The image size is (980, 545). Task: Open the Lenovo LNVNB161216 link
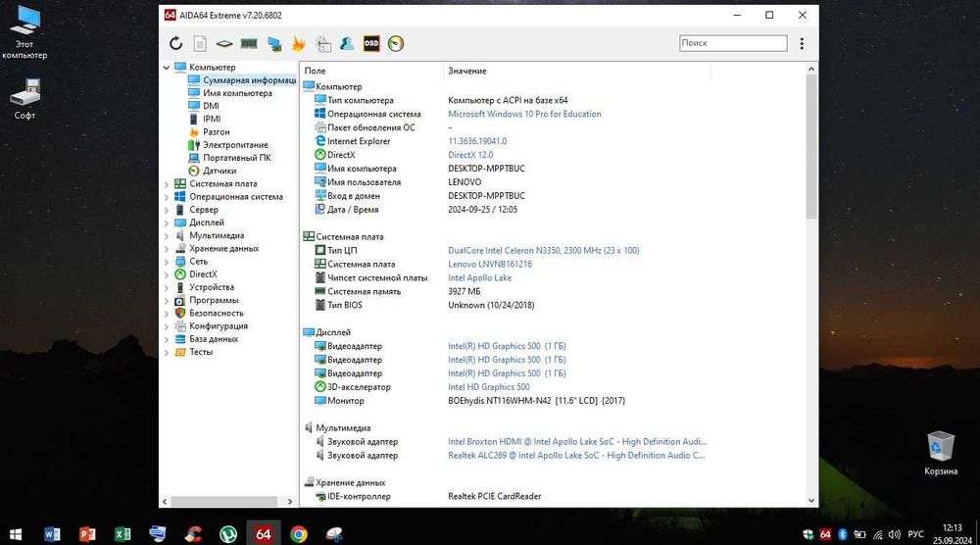(490, 265)
